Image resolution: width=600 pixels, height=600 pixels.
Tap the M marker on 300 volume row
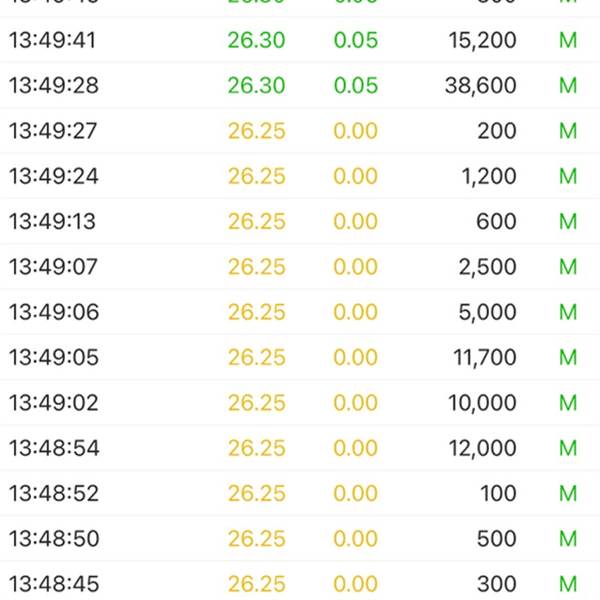coord(568,584)
